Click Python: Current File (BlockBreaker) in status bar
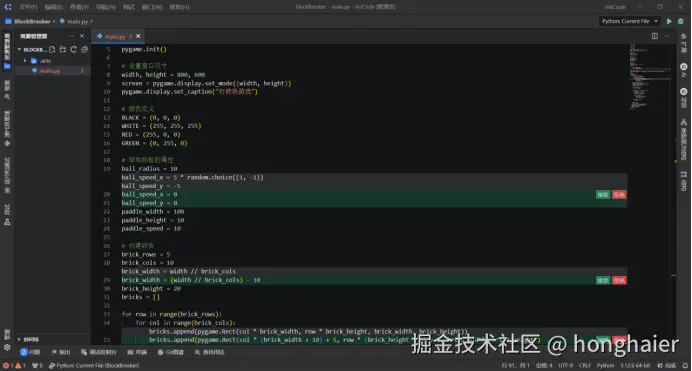This screenshot has width=692, height=371. point(94,366)
